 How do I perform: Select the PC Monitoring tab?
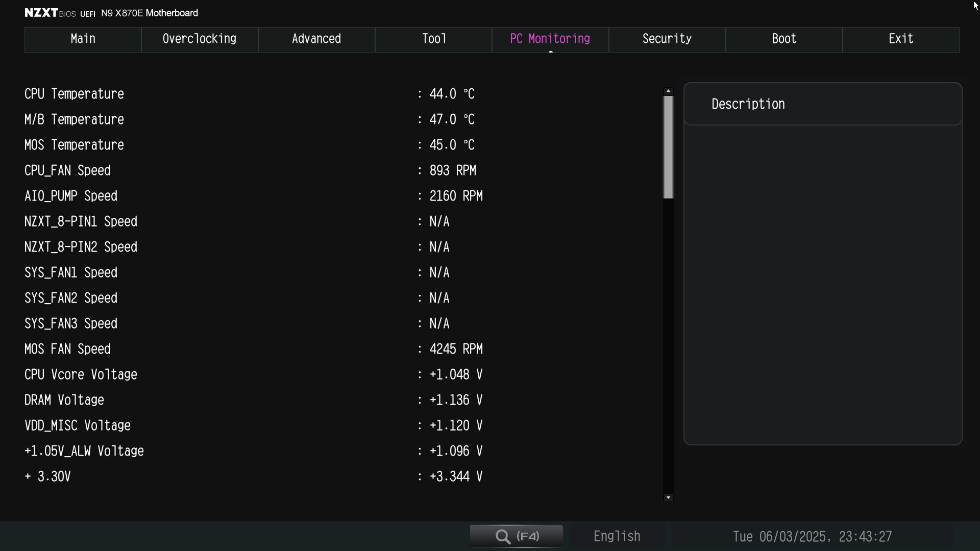pyautogui.click(x=550, y=39)
